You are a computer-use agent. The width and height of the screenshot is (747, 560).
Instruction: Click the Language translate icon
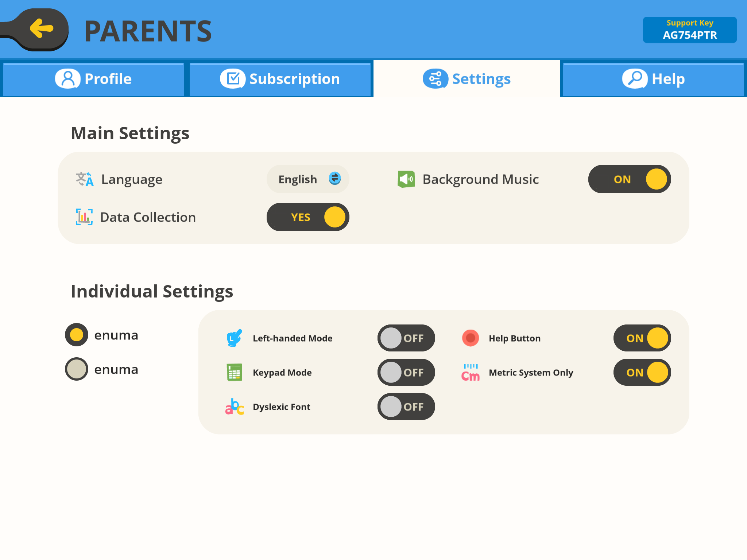[85, 179]
